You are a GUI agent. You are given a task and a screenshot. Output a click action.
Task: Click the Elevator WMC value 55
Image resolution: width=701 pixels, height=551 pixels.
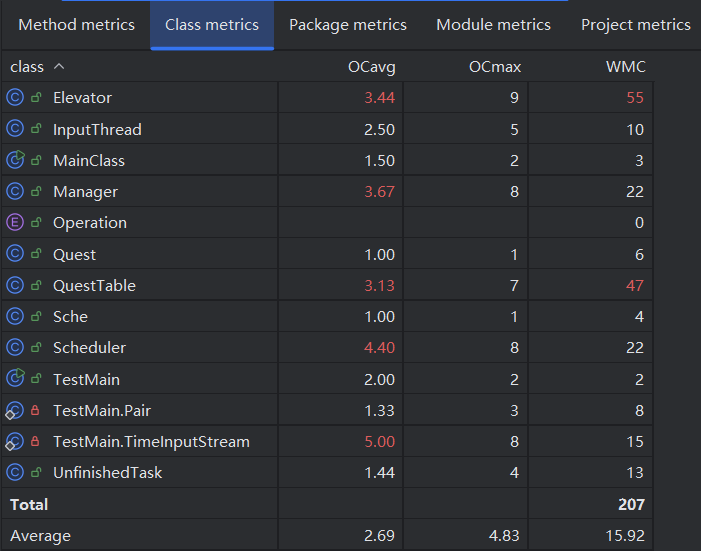(635, 98)
